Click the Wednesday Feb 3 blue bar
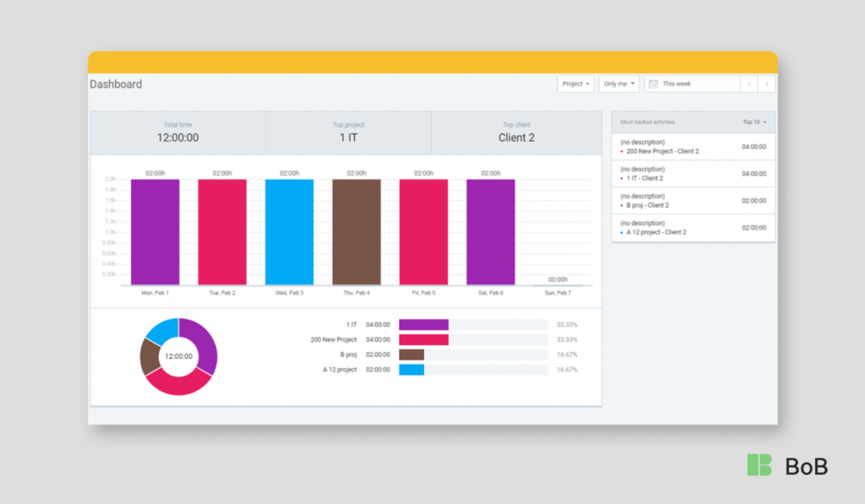865x504 pixels. tap(290, 232)
